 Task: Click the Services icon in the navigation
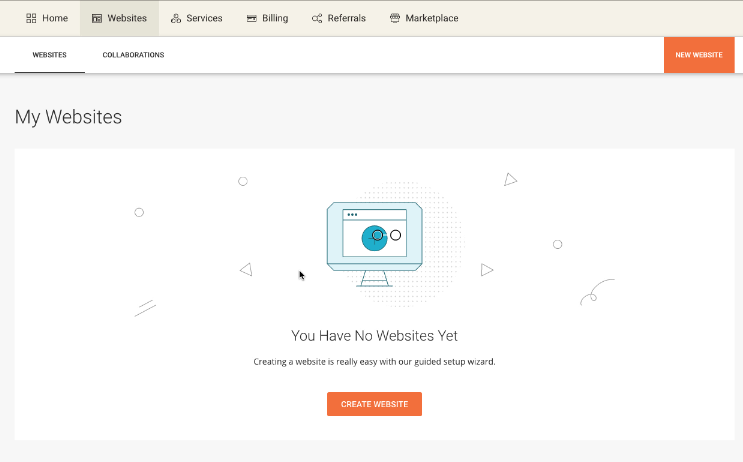click(176, 18)
